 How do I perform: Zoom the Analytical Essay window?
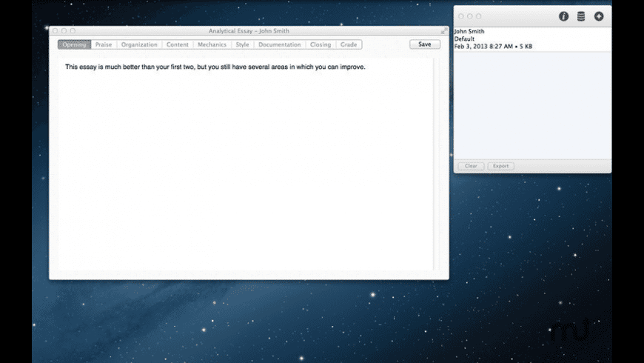click(73, 31)
